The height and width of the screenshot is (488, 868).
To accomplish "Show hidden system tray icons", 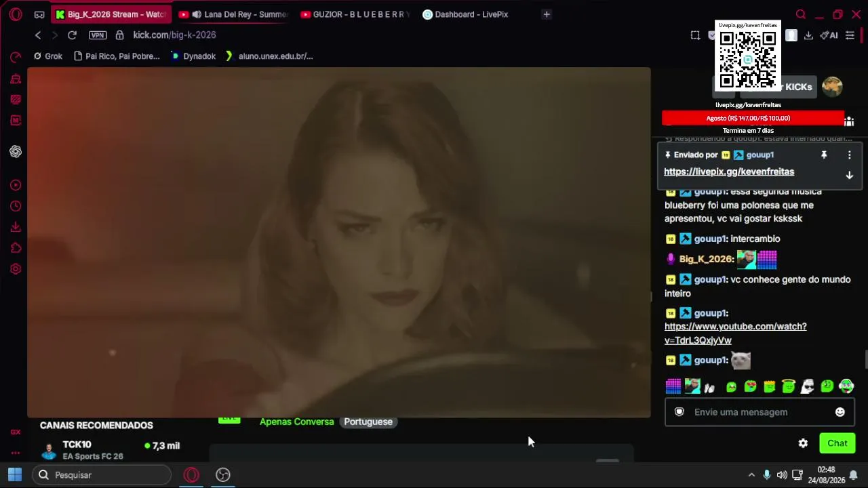I will point(751,475).
